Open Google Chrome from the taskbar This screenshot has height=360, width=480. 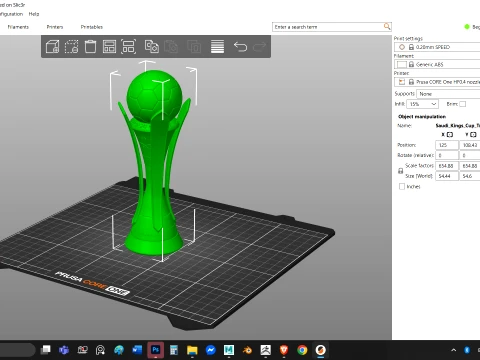point(302,350)
